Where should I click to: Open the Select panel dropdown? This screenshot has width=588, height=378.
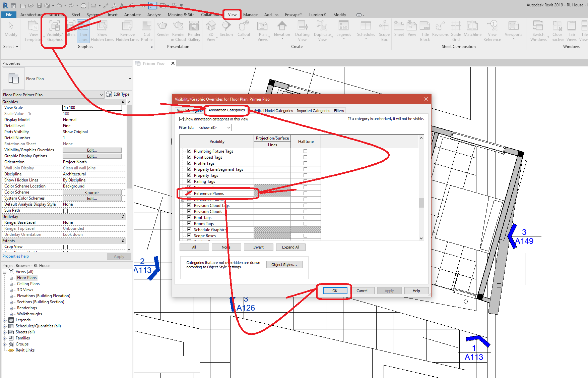[10, 47]
